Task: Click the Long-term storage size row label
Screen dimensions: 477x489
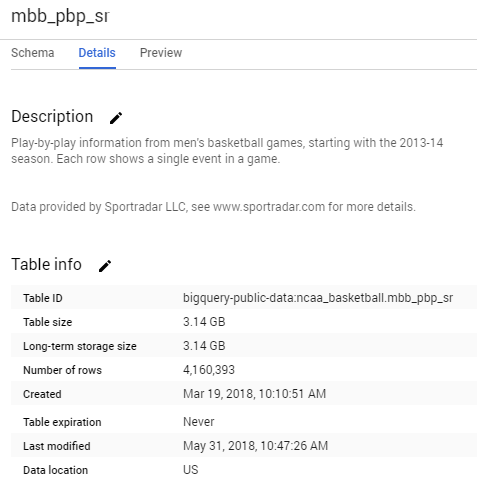Action: tap(80, 346)
